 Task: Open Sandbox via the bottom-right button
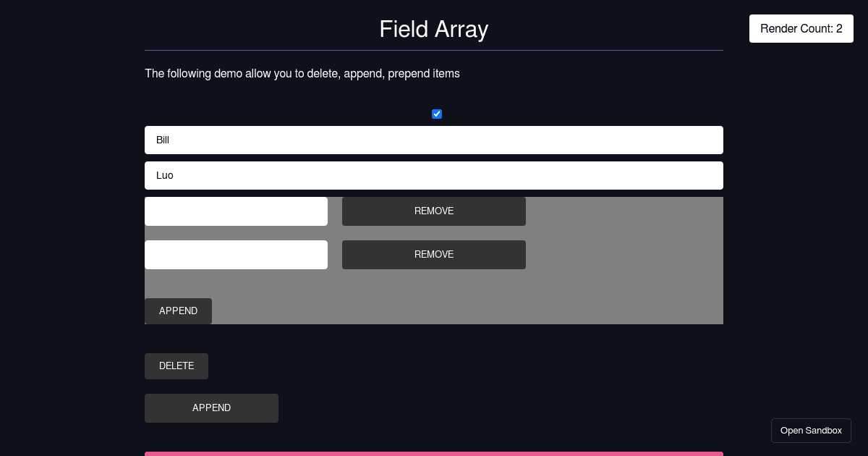coord(811,431)
